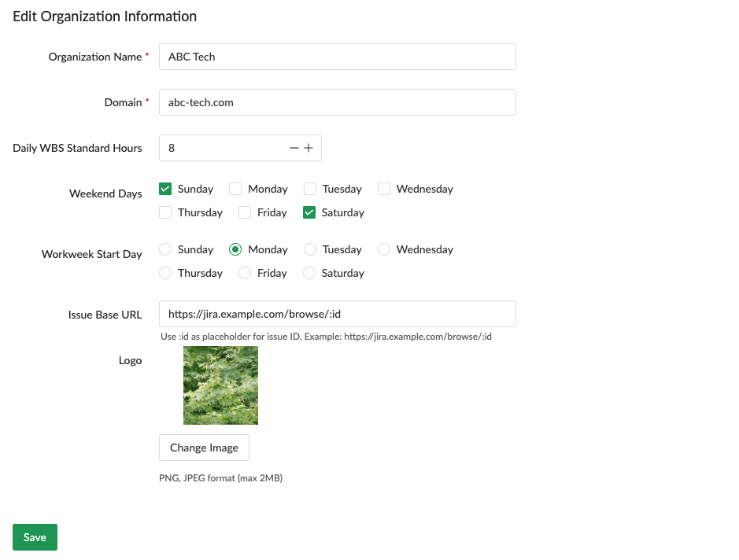Uncheck the Sunday weekend day checkbox
This screenshot has height=560, width=739.
tap(165, 189)
